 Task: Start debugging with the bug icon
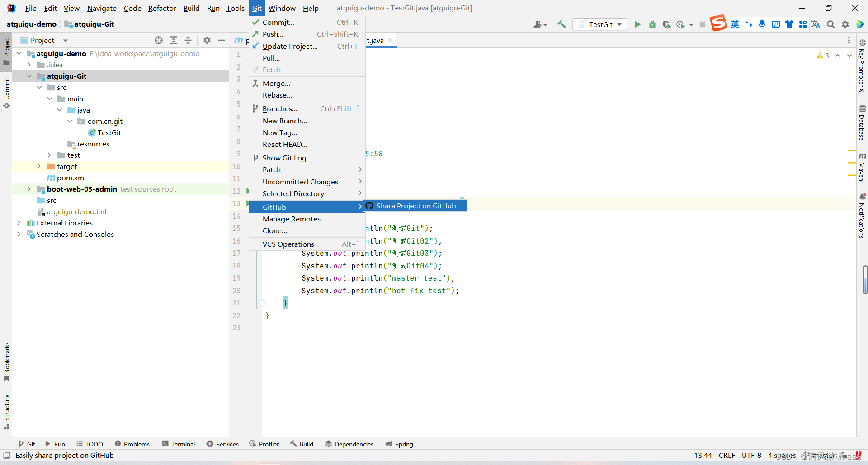point(652,24)
